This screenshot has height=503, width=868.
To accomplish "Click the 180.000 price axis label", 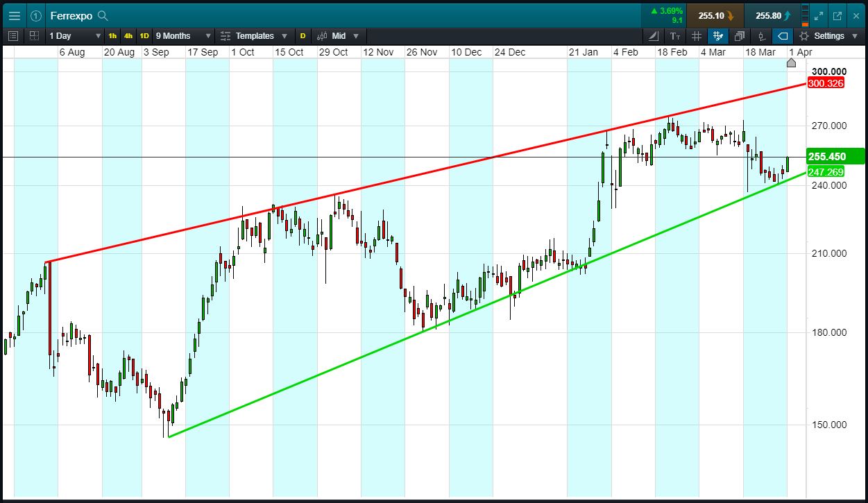I will tap(829, 332).
